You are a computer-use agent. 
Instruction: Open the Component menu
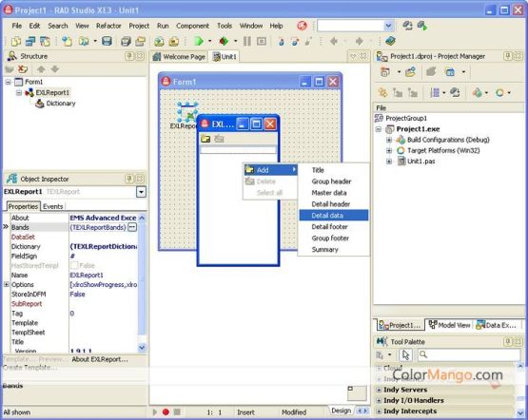pyautogui.click(x=192, y=26)
